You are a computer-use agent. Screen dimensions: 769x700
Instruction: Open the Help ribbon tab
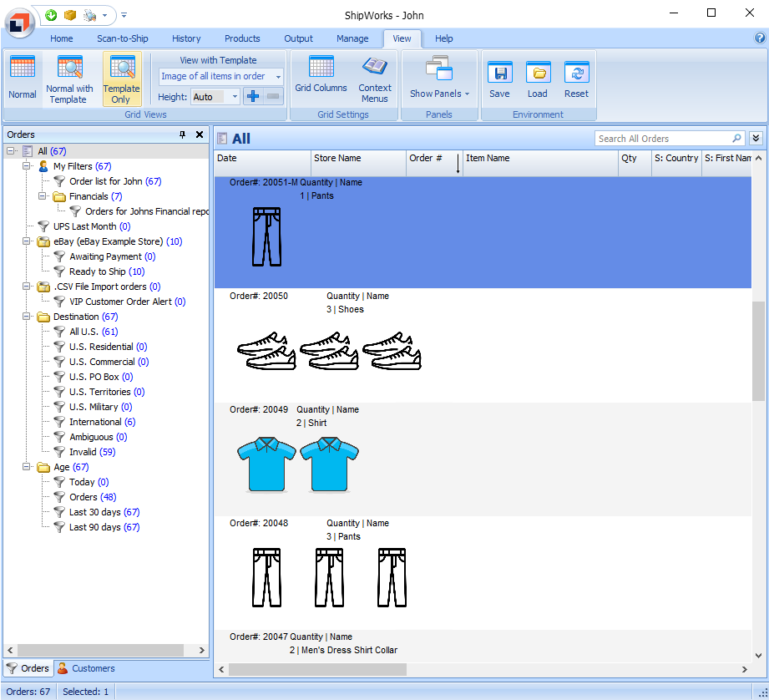tap(444, 38)
